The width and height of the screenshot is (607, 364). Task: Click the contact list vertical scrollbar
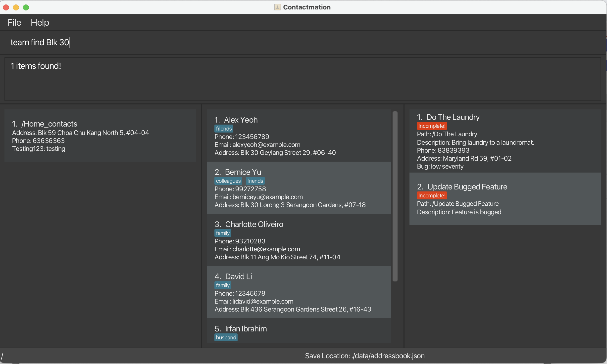(395, 196)
